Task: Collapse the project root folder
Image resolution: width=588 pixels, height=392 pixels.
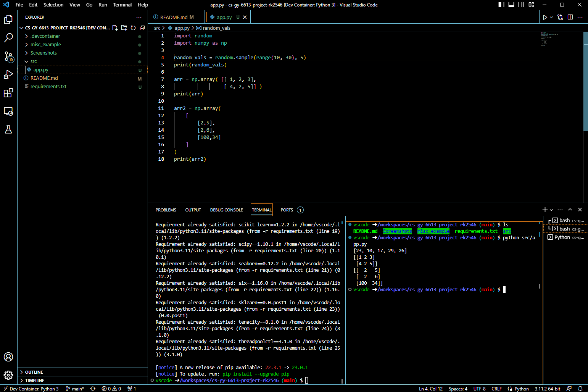Action: click(x=65, y=28)
